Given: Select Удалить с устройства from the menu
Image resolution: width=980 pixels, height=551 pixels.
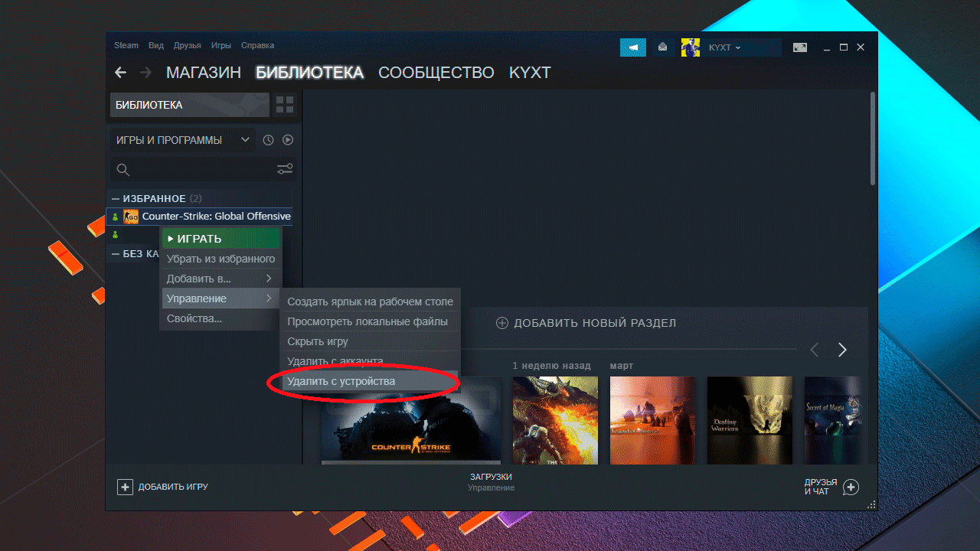Looking at the screenshot, I should pos(341,381).
